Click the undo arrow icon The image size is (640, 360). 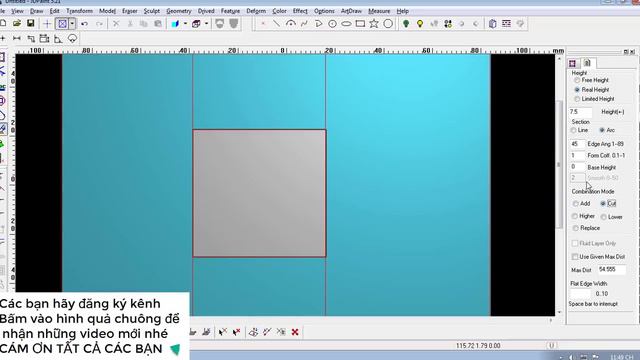click(x=84, y=24)
